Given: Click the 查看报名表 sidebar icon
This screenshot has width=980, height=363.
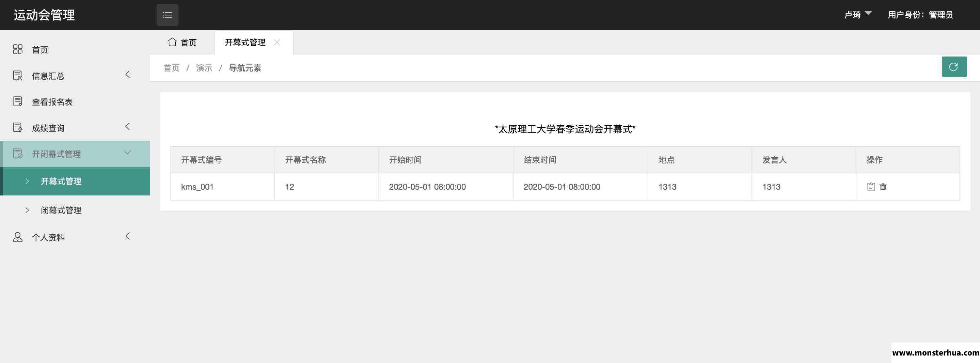Looking at the screenshot, I should [17, 101].
